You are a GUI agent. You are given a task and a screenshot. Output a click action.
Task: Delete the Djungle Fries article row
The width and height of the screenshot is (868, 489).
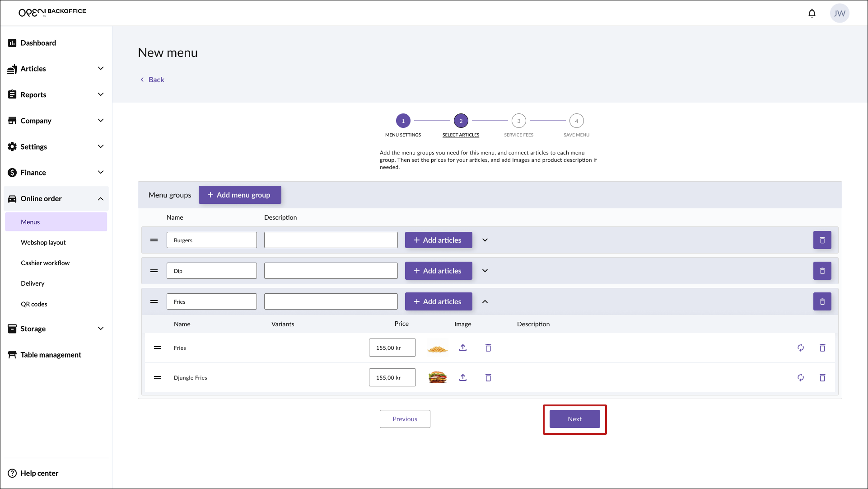[x=822, y=377]
